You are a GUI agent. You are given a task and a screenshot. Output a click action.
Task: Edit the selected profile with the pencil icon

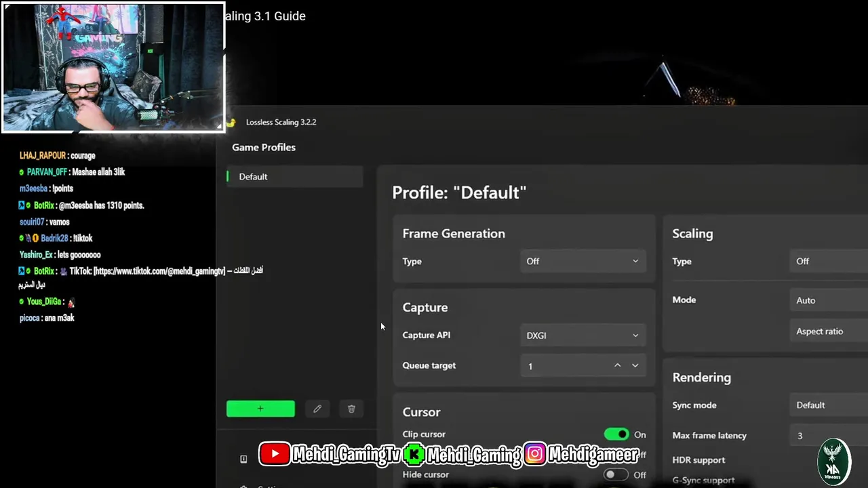coord(317,409)
